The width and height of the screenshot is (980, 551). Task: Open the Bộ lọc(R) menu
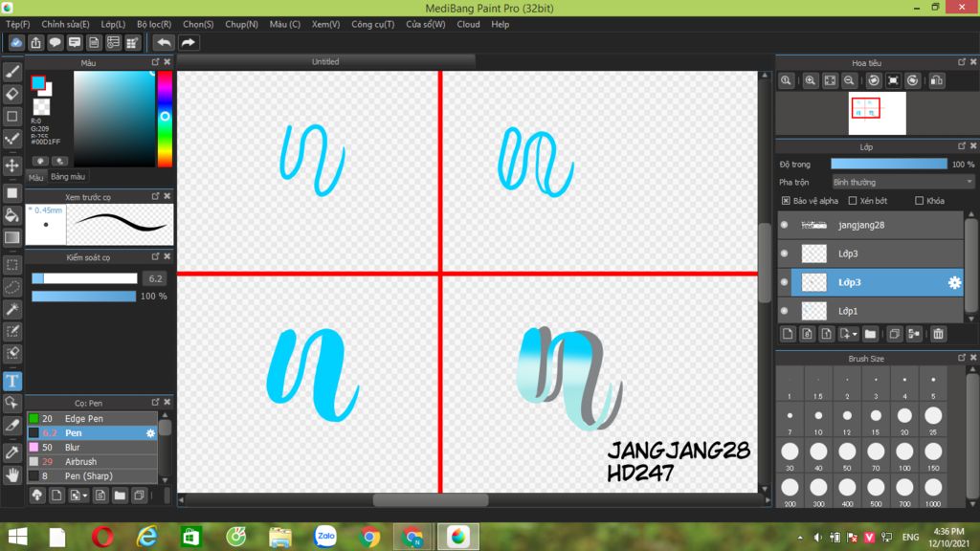pos(154,24)
